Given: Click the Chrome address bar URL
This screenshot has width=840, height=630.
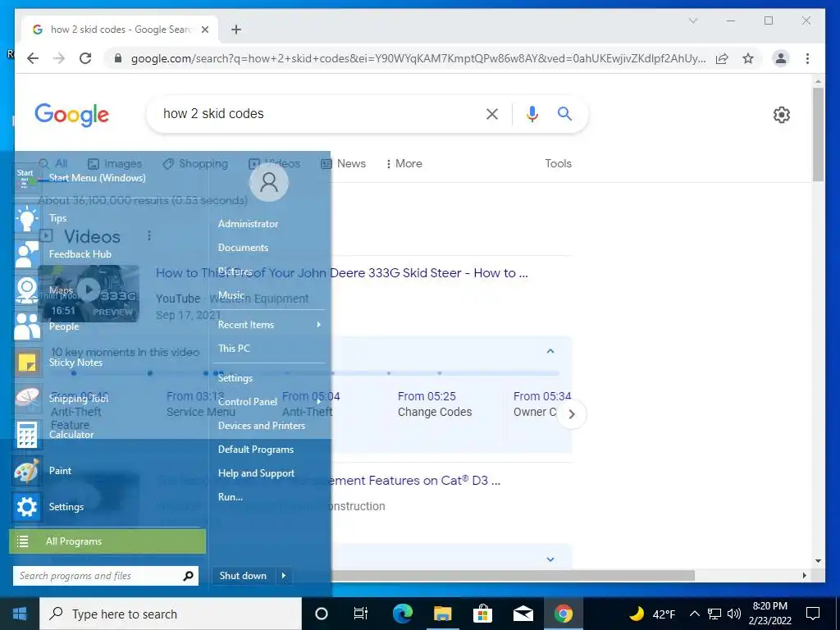Looking at the screenshot, I should [418, 58].
